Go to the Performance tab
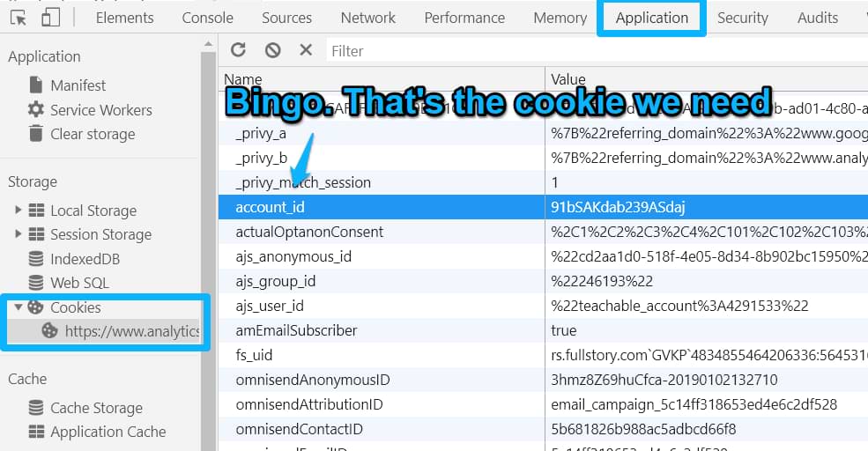The height and width of the screenshot is (451, 868). (x=464, y=18)
